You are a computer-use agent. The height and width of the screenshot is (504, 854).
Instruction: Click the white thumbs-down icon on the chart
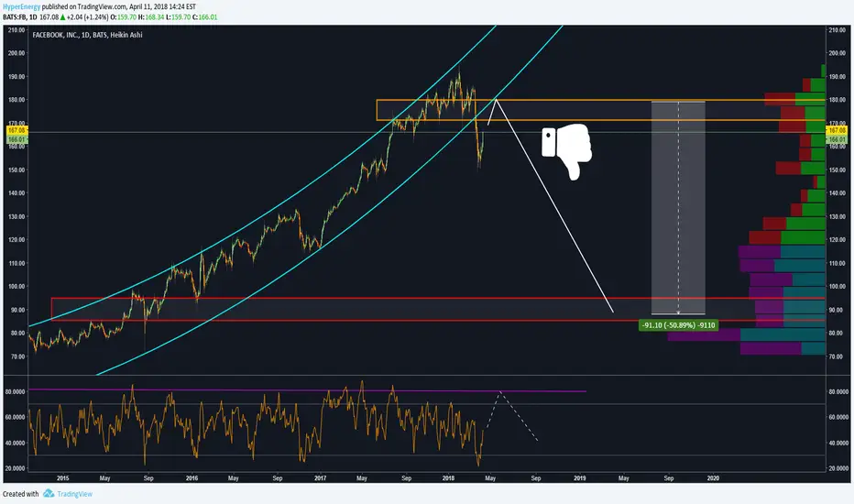(566, 152)
